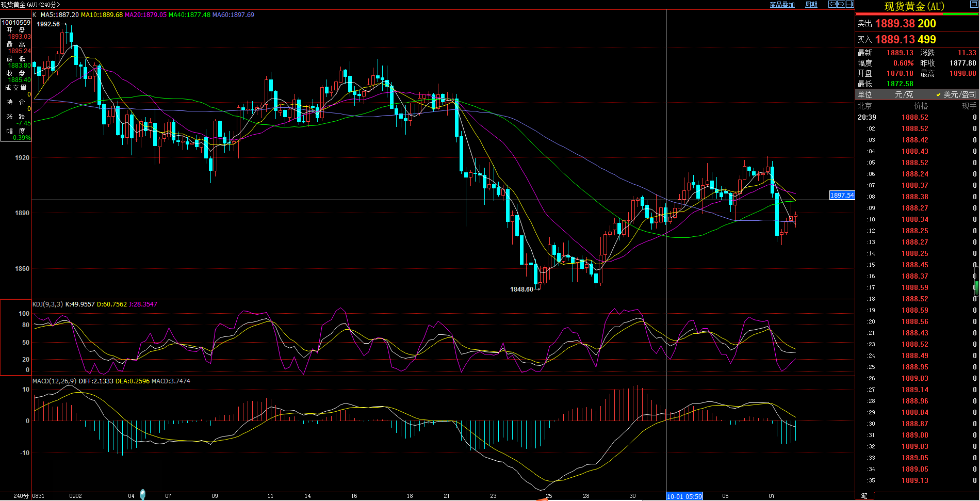
Task: Open the 商品叠加 overlay link
Action: click(782, 5)
